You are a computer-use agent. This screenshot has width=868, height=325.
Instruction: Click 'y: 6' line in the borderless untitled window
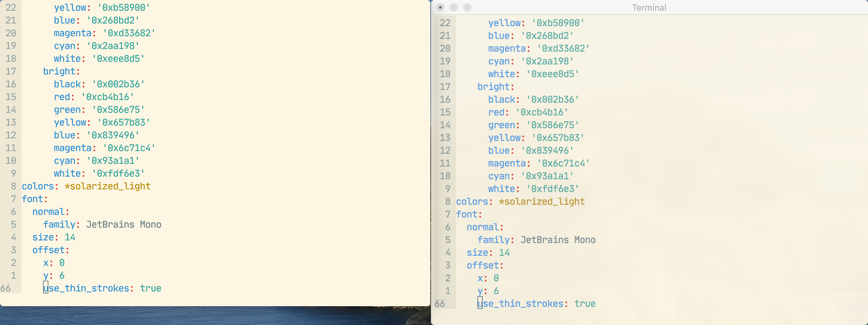(53, 276)
